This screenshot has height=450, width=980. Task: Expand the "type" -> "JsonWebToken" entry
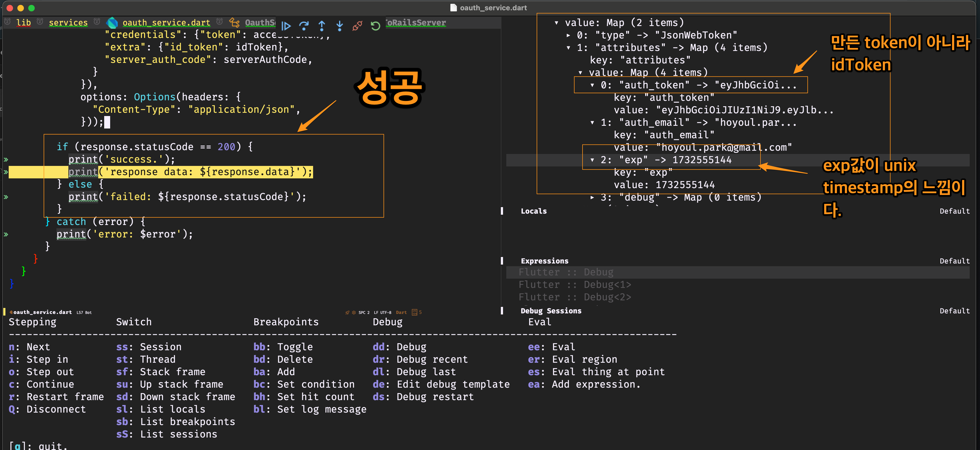(568, 35)
